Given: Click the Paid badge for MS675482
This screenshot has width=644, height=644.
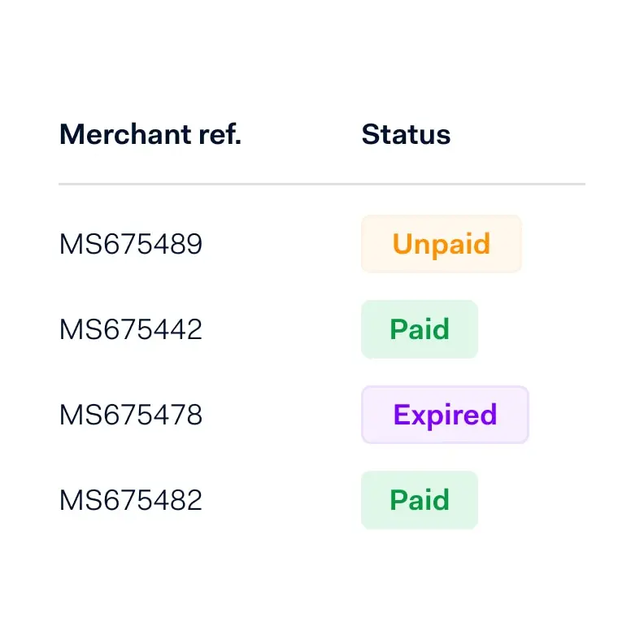Looking at the screenshot, I should point(420,500).
